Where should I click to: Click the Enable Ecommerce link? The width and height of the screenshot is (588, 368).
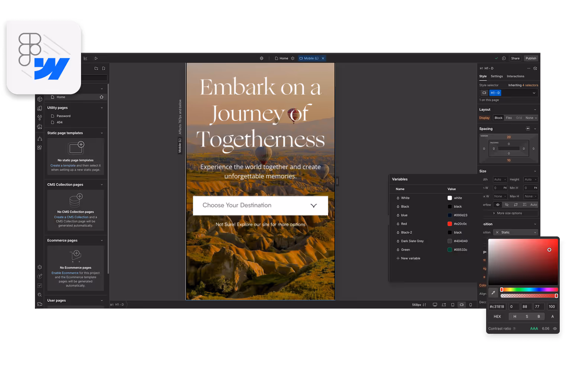point(65,273)
